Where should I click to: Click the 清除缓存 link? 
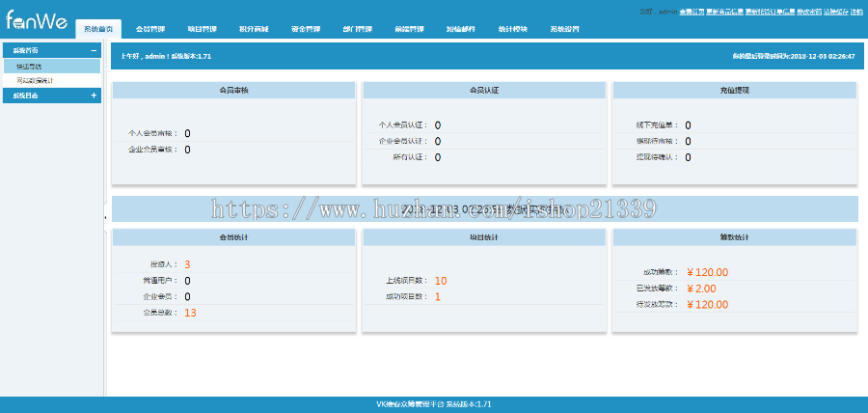pyautogui.click(x=836, y=11)
